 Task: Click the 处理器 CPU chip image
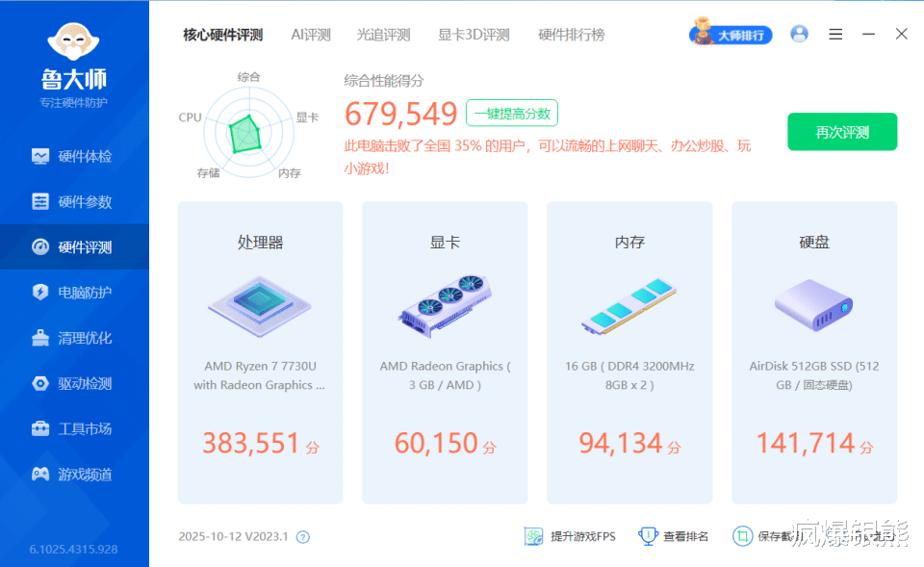(259, 306)
